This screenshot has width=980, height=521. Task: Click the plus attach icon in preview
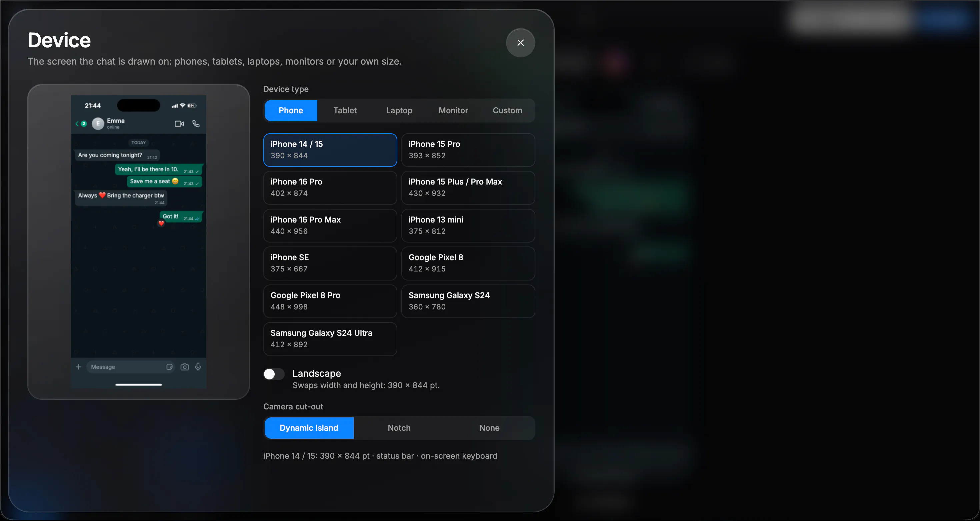click(x=78, y=367)
